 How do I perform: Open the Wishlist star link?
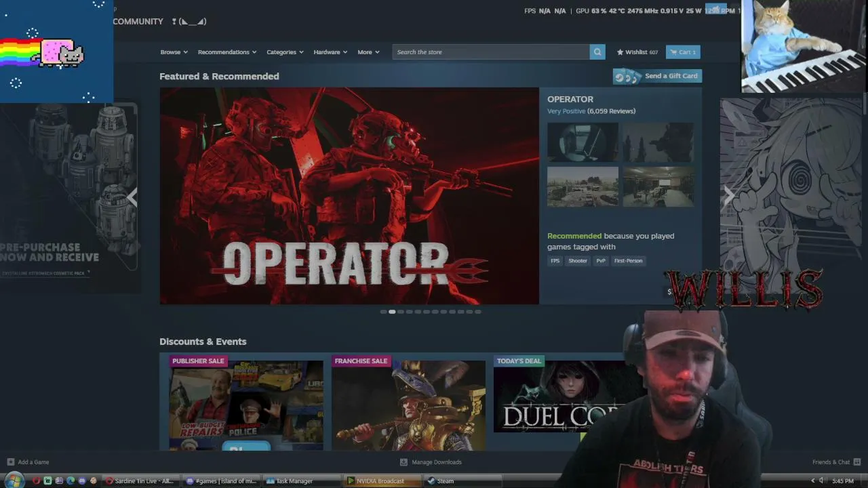(x=637, y=52)
